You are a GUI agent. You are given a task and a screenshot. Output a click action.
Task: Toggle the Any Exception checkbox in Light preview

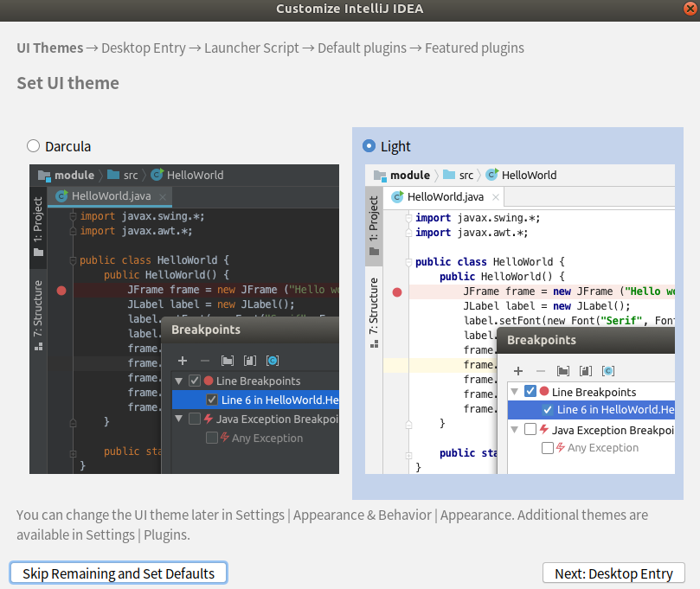(x=548, y=447)
